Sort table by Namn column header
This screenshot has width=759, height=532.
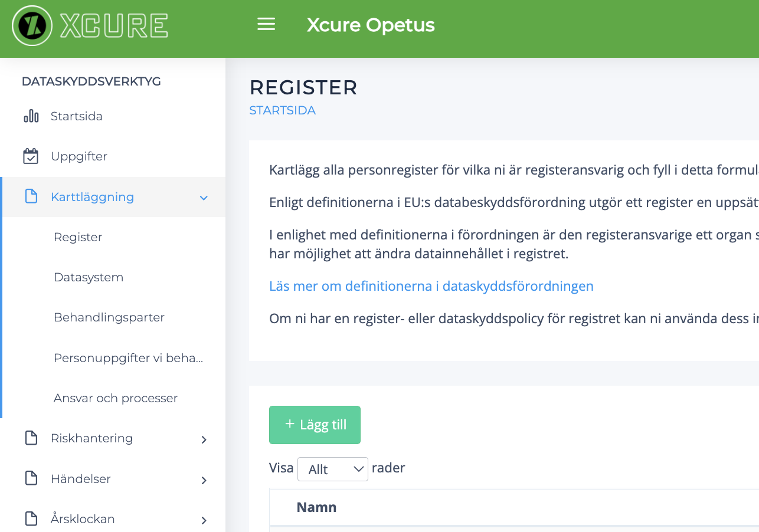[316, 507]
